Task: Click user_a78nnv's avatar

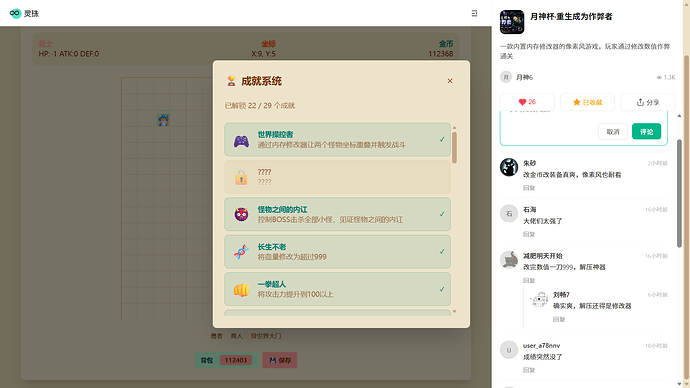Action: tap(509, 350)
